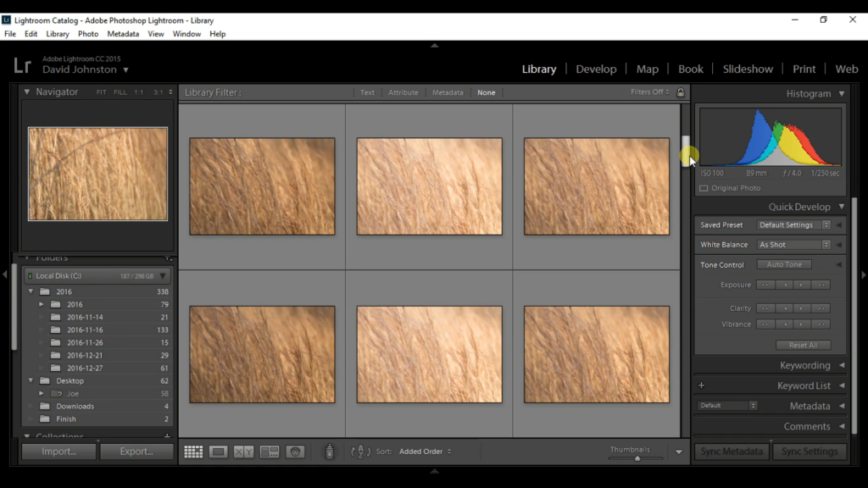This screenshot has width=868, height=488.
Task: Open Sort order Added Order dropdown
Action: pyautogui.click(x=425, y=452)
